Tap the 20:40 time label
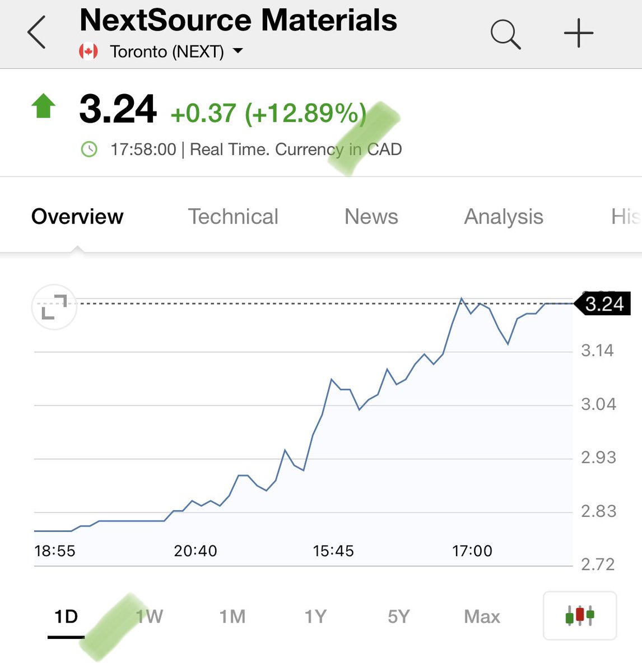 196,551
